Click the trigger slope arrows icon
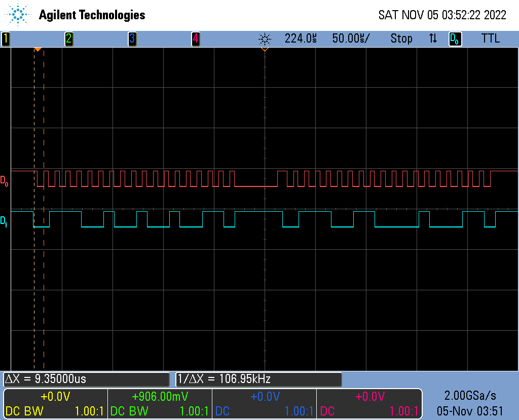Image resolution: width=519 pixels, height=420 pixels. click(x=432, y=39)
